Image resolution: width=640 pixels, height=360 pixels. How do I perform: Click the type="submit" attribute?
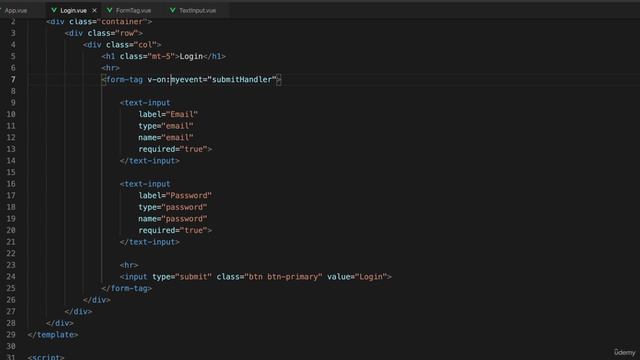(x=182, y=276)
